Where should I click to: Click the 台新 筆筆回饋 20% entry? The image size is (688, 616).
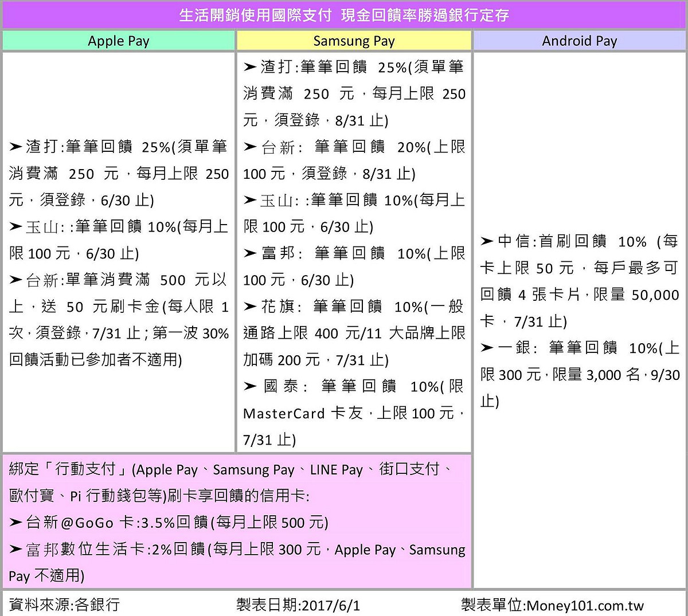click(x=354, y=160)
